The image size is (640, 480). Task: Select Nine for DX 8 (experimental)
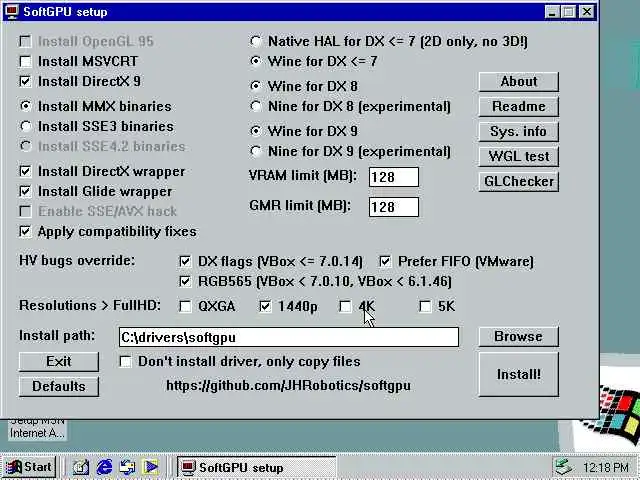coord(256,106)
